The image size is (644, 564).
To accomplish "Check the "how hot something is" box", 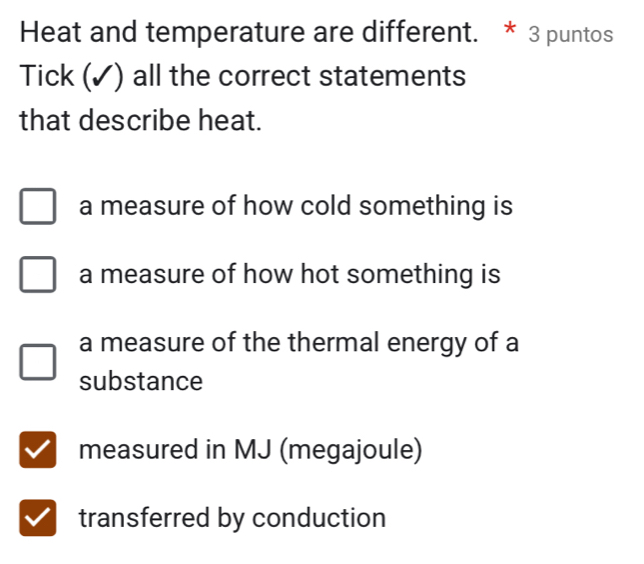I will point(37,275).
